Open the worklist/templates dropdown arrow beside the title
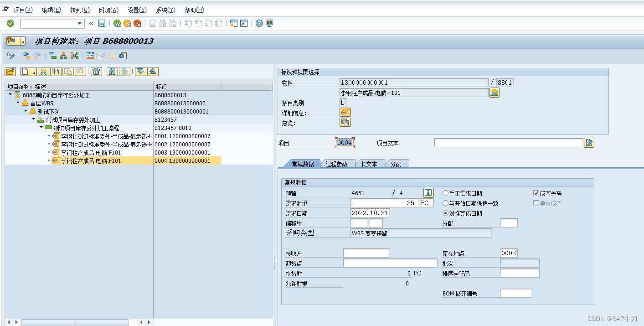Image resolution: width=644 pixels, height=326 pixels. point(23,41)
